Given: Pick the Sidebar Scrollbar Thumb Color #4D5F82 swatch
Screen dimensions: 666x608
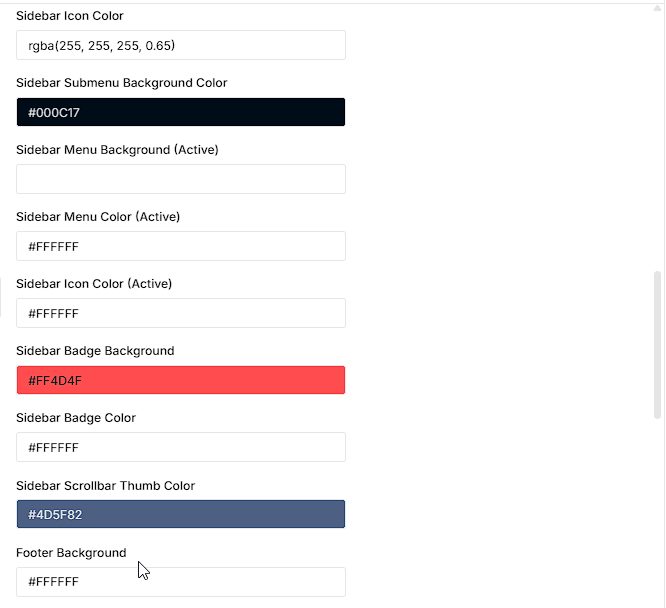Looking at the screenshot, I should [181, 514].
